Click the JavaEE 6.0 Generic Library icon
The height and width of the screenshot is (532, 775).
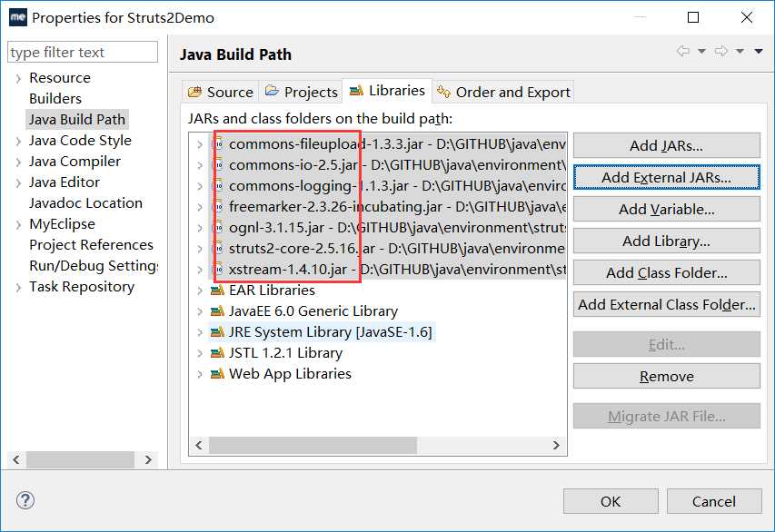[x=217, y=311]
